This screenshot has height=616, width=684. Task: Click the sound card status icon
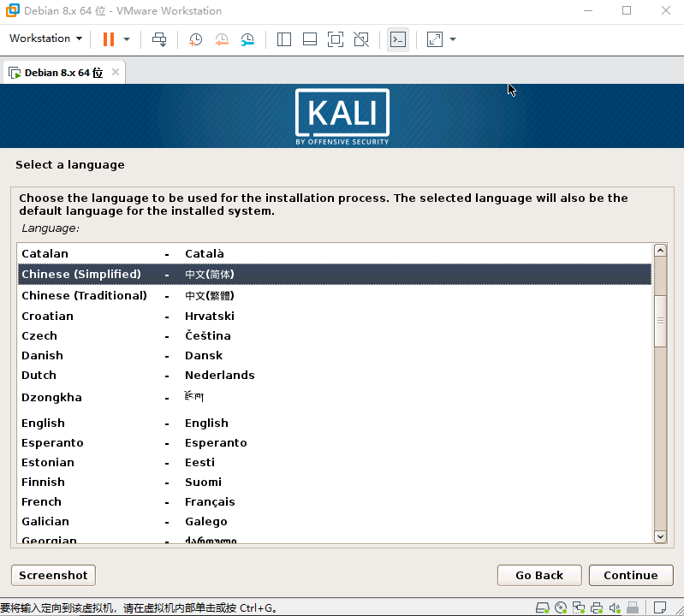(615, 607)
